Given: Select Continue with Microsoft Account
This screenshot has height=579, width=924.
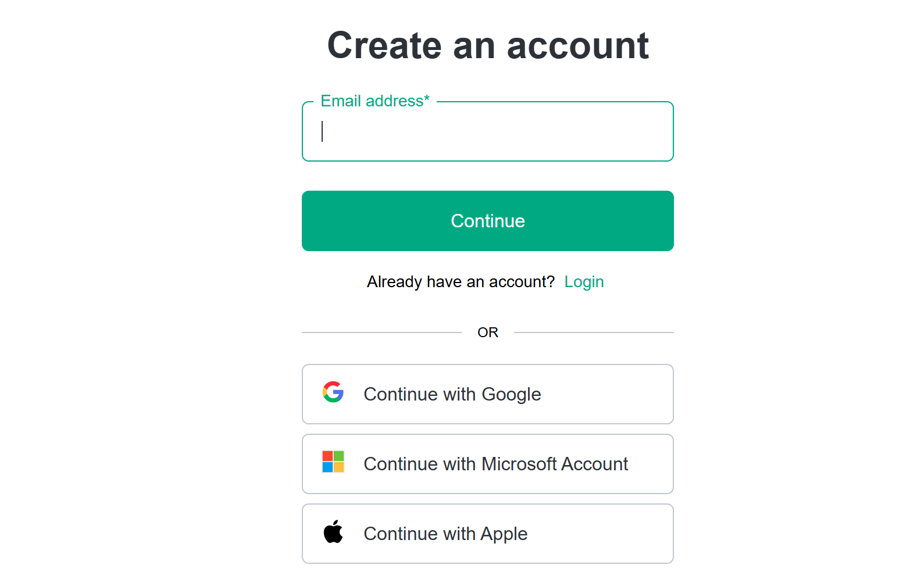Looking at the screenshot, I should coord(487,464).
